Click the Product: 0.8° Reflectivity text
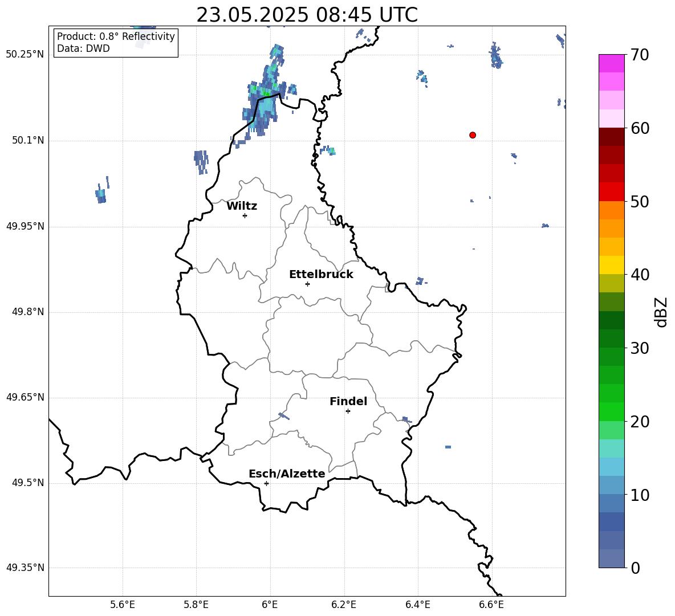 tap(116, 36)
